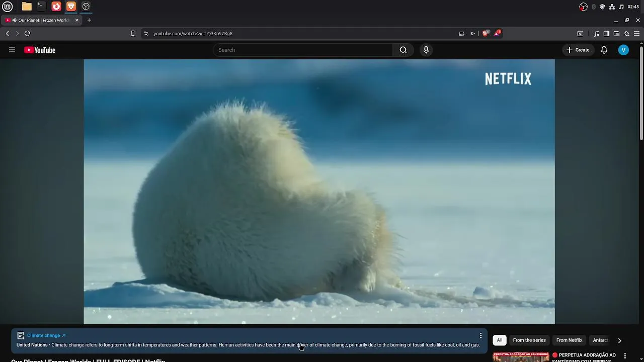Screen dimensions: 644x362
Task: Open options for Perpetua Adoração video
Action: coord(625,356)
